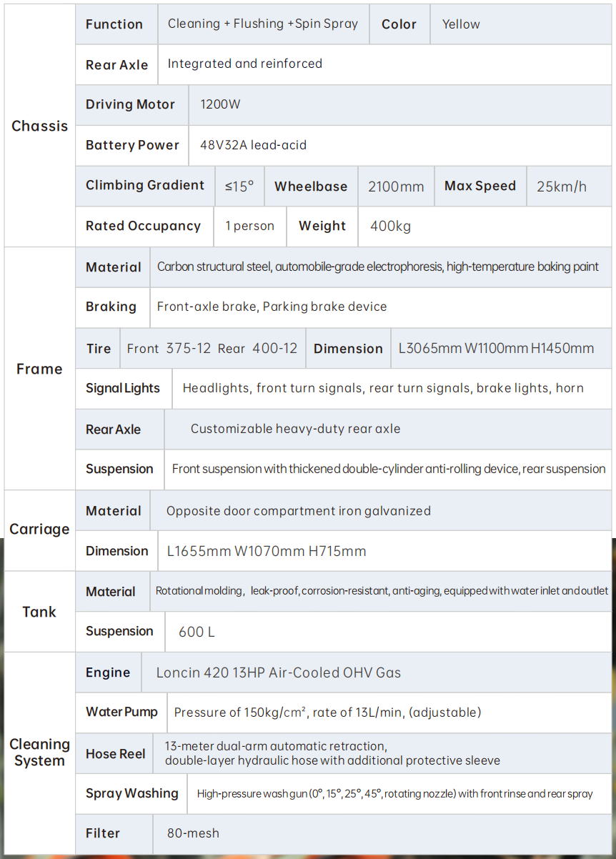Viewport: 616px width, 859px height.
Task: Select the Tank 600 L value
Action: point(197,632)
